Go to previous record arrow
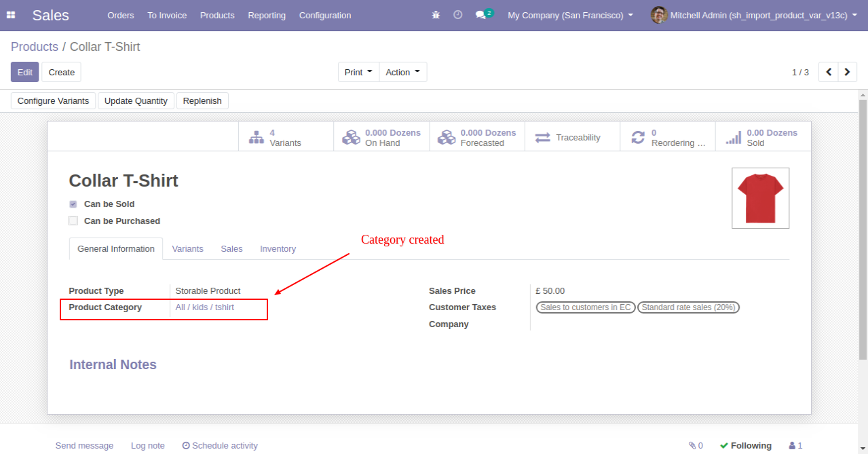The width and height of the screenshot is (868, 454). 829,72
